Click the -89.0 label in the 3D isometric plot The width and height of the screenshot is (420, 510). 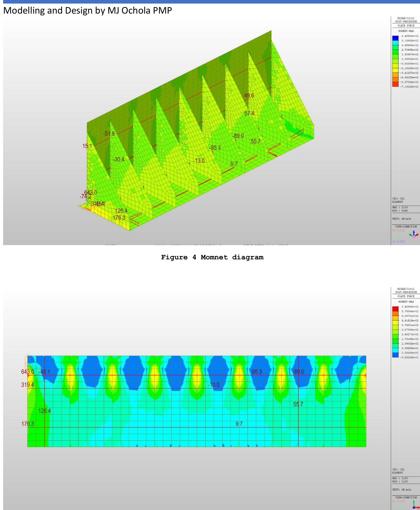[x=238, y=136]
